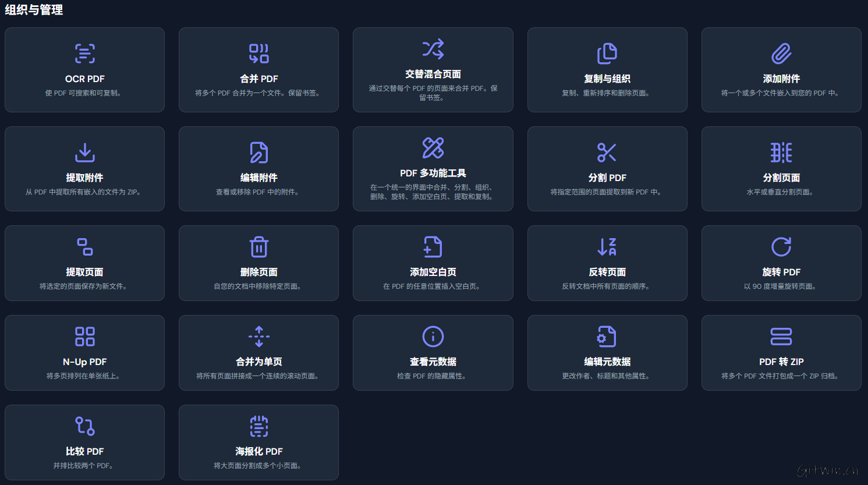Click the rotate arrow icon for 旋转 PDF
868x485 pixels.
[x=781, y=247]
